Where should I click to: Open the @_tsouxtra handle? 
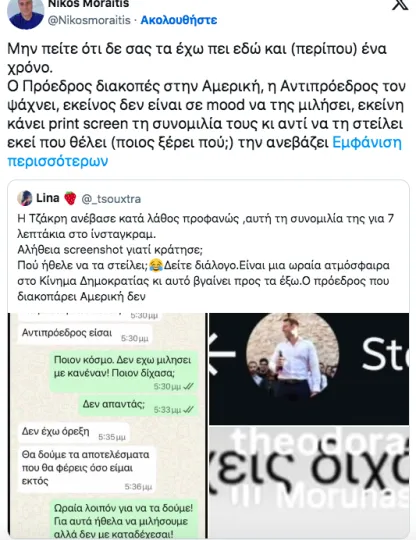click(111, 199)
